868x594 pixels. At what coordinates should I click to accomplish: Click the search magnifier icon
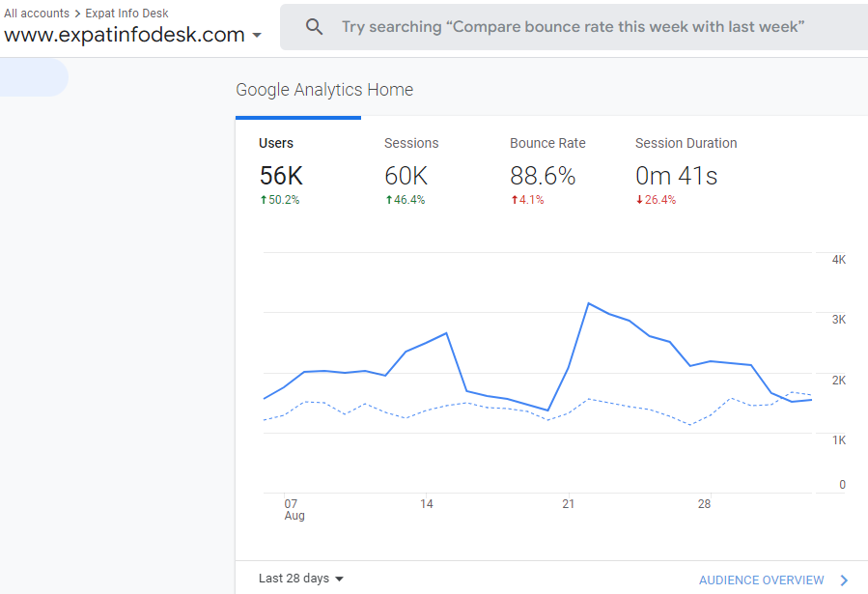pos(314,26)
